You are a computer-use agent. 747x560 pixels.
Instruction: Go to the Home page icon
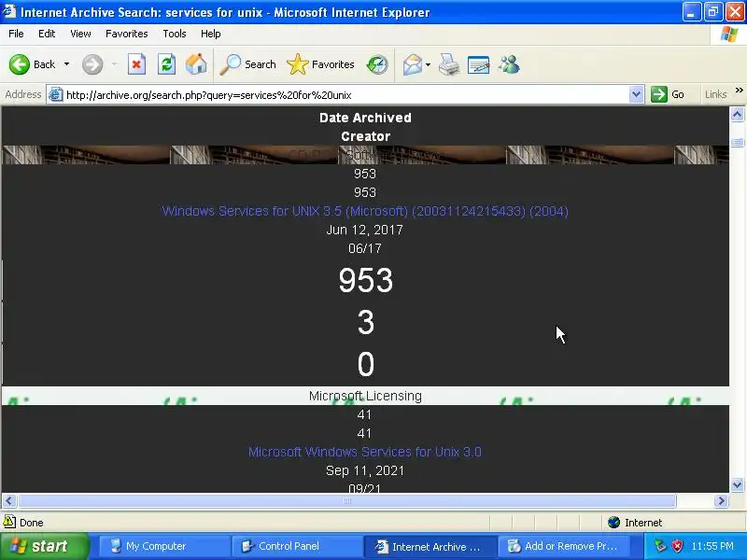[x=196, y=64]
